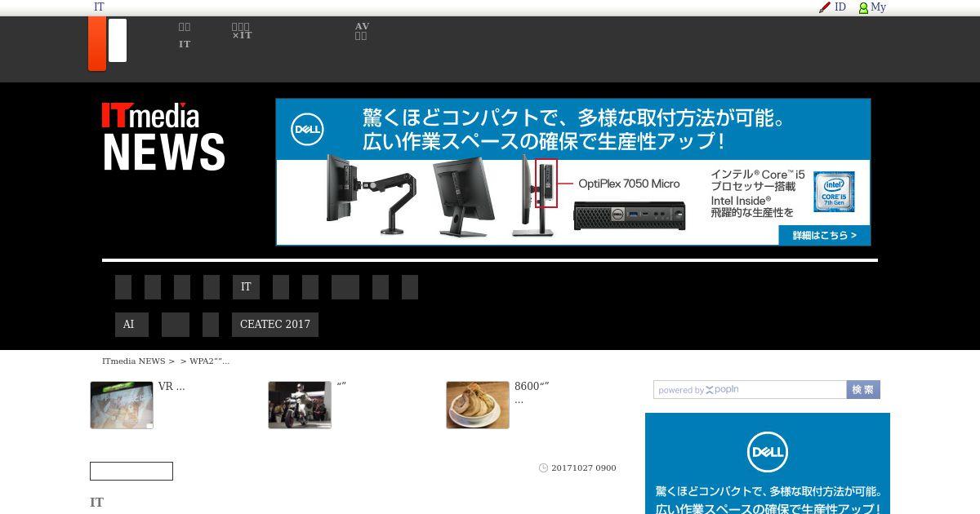Click the clock icon beside the article date

(543, 468)
